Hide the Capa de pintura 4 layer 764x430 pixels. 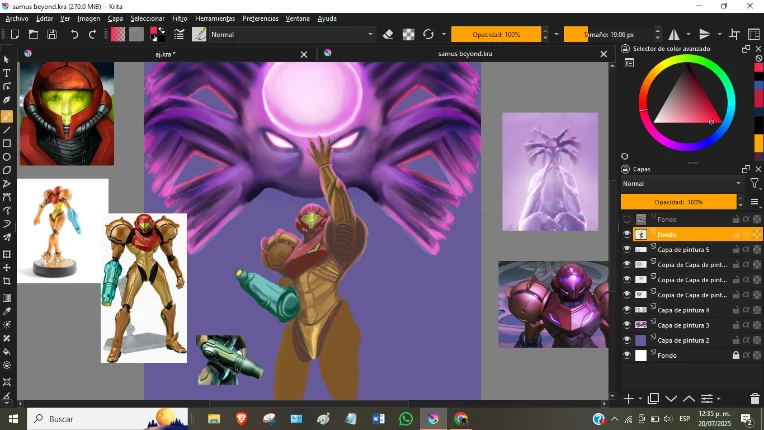[x=627, y=310]
